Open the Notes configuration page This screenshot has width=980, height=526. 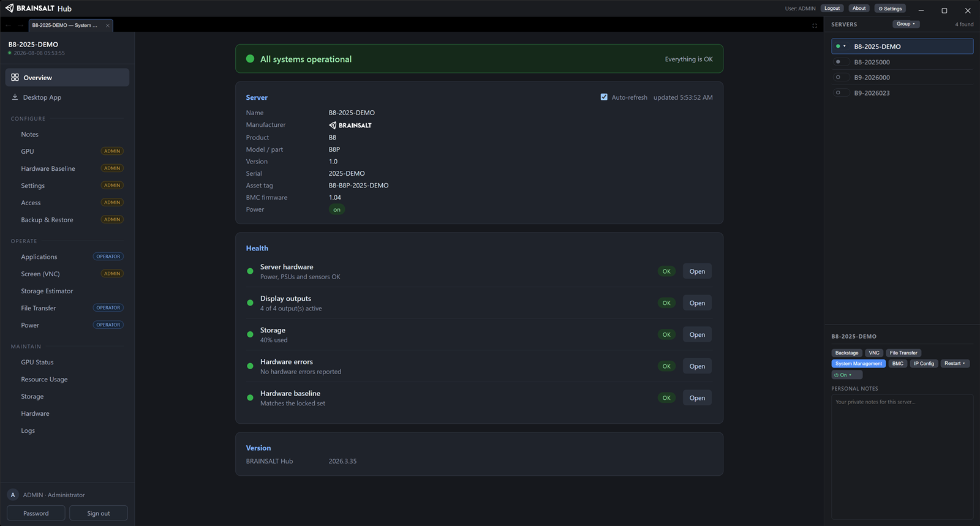point(67,134)
